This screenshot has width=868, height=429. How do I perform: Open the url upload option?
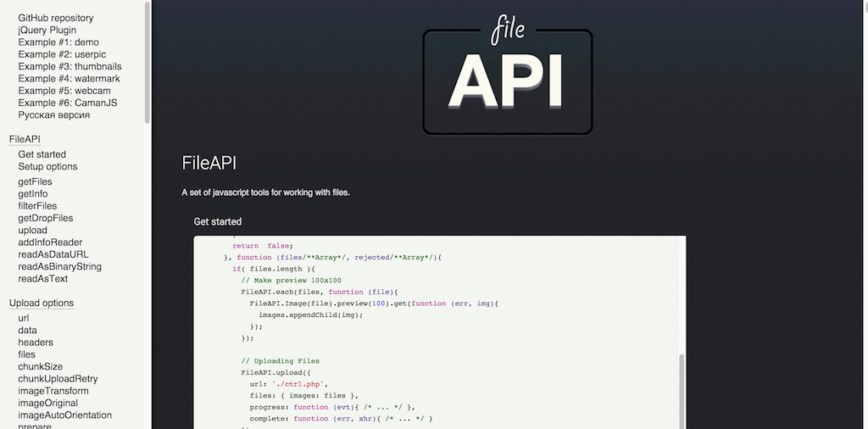[x=23, y=318]
